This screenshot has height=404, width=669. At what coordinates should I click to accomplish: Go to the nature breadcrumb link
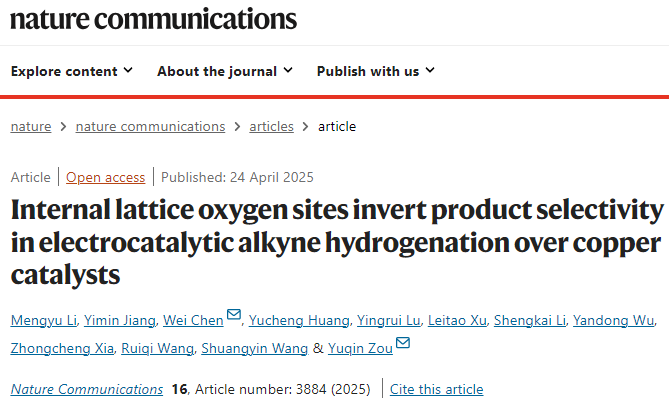tap(31, 127)
